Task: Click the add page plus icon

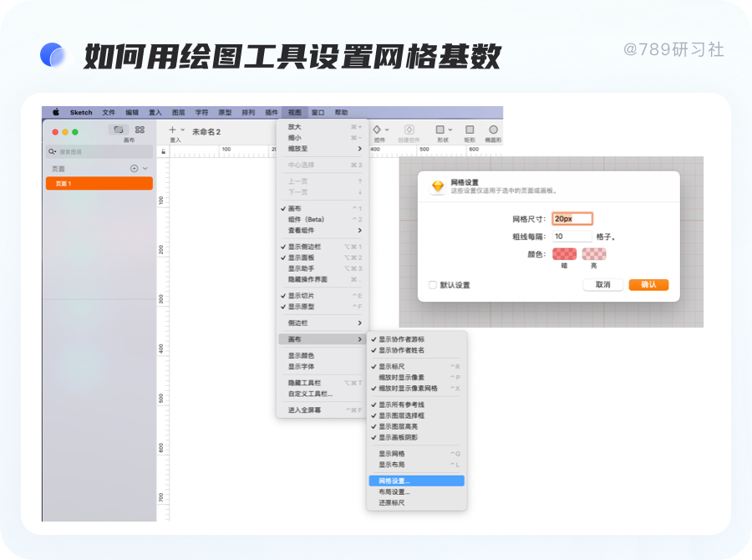Action: click(x=134, y=168)
